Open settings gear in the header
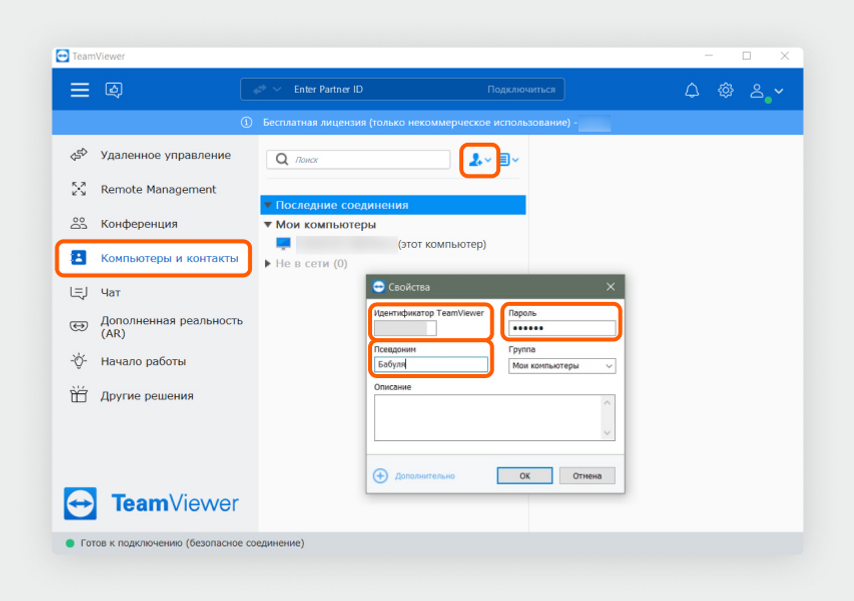854x601 pixels. [x=725, y=90]
